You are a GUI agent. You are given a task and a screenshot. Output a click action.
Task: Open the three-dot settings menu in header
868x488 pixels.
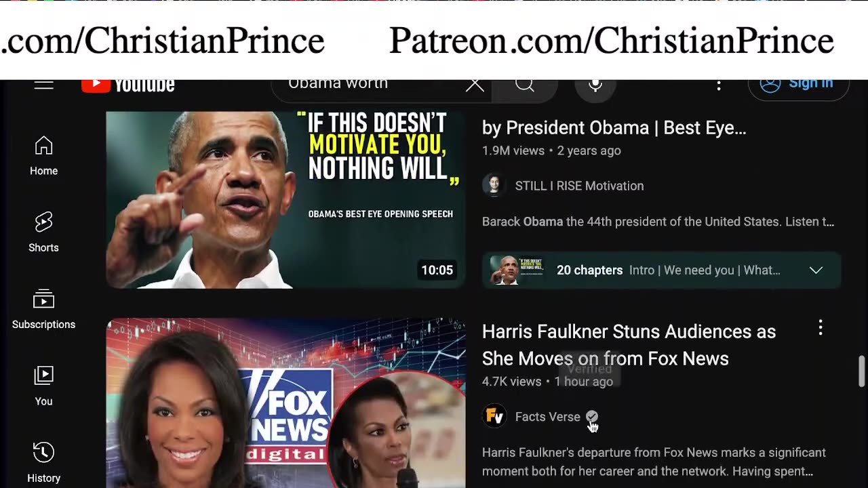(719, 85)
